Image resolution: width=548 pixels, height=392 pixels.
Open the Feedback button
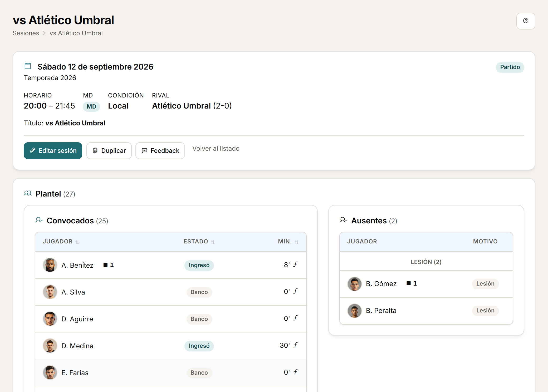pos(160,151)
